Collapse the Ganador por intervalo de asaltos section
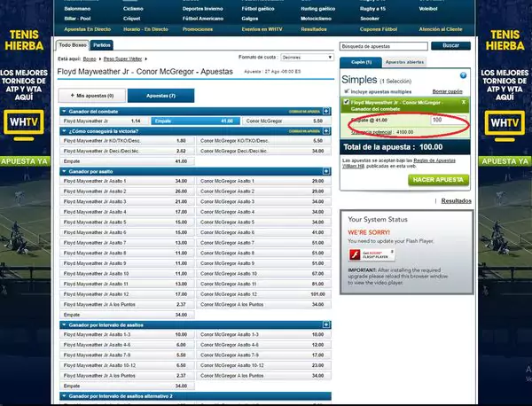532x406 pixels. click(x=64, y=325)
